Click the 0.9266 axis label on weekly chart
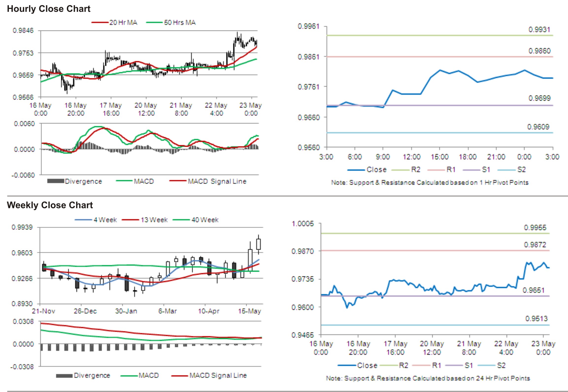The image size is (568, 392). pyautogui.click(x=22, y=279)
